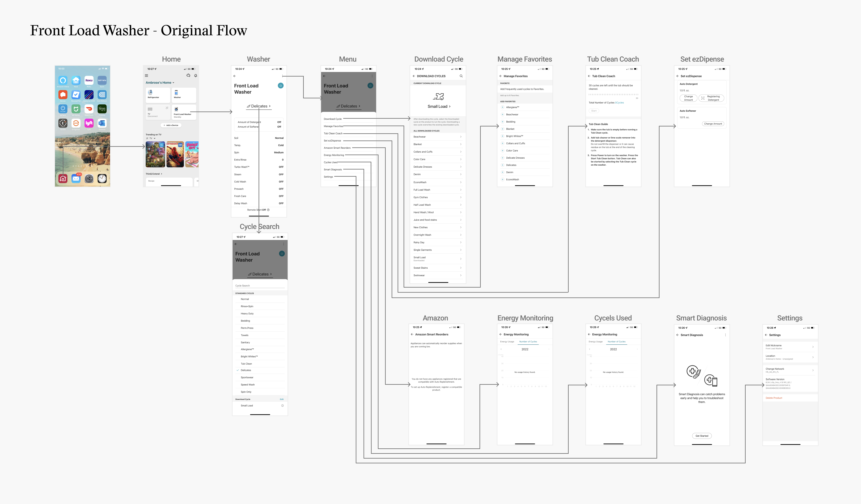Tap the Freshly app icon
Viewport: 861px width, 504px height.
click(x=102, y=109)
